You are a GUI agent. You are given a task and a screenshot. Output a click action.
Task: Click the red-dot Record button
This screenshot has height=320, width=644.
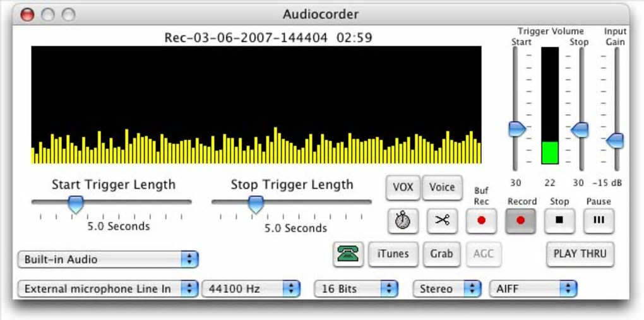[x=520, y=221]
